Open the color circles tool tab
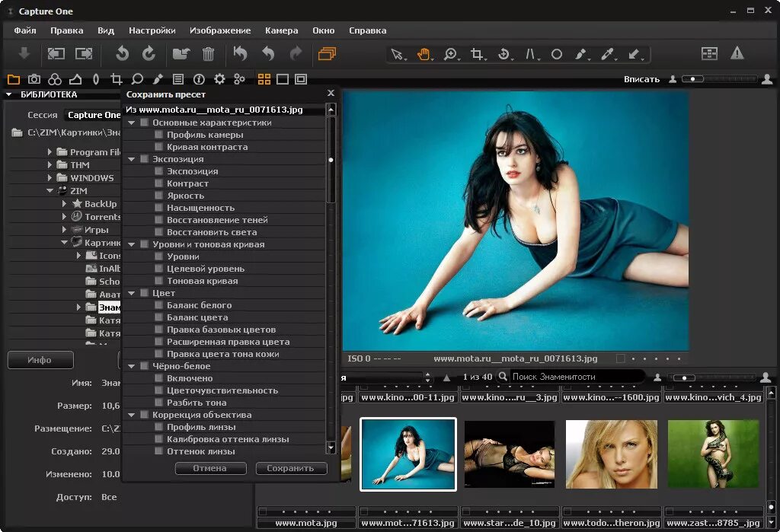 [x=55, y=79]
